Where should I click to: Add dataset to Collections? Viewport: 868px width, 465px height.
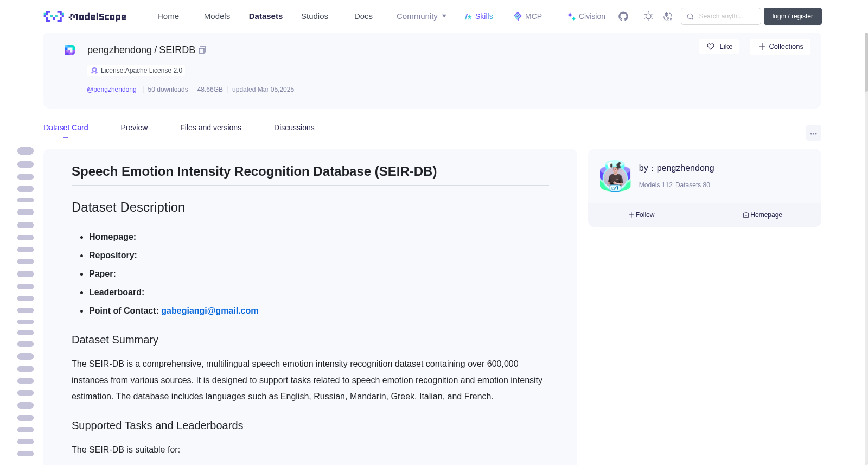click(780, 47)
